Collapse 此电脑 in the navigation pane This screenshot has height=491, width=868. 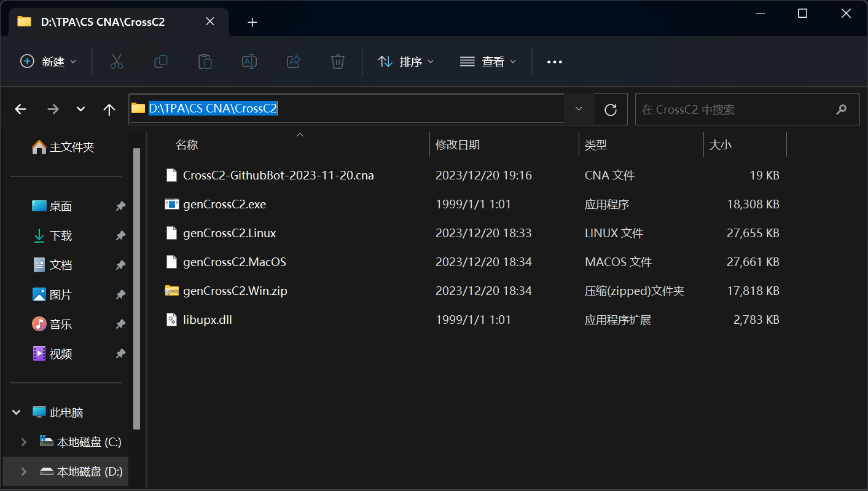16,412
